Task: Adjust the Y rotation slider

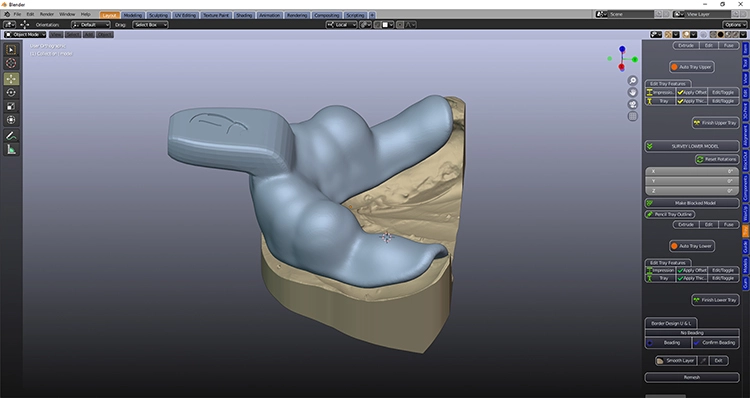Action: [x=692, y=181]
